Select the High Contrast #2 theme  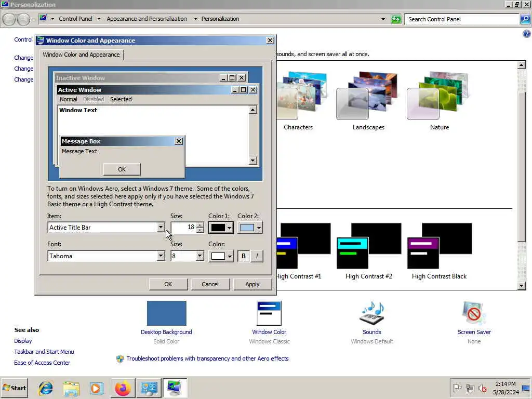coord(368,251)
